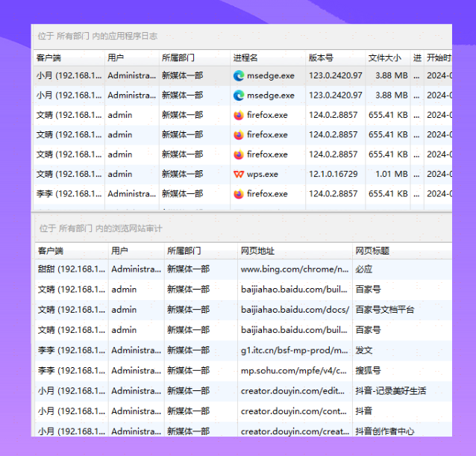Select the mp.sohu.com/mpfe/v4/c... address cell

point(295,371)
